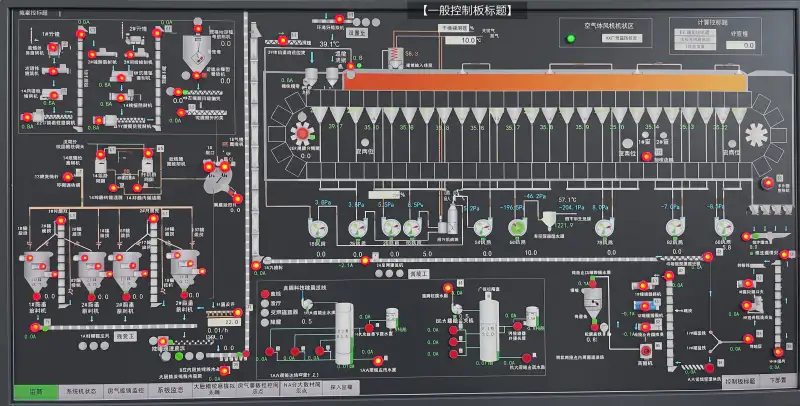Click the 4# mill vessel icon
The image size is (800, 406).
pos(184,271)
